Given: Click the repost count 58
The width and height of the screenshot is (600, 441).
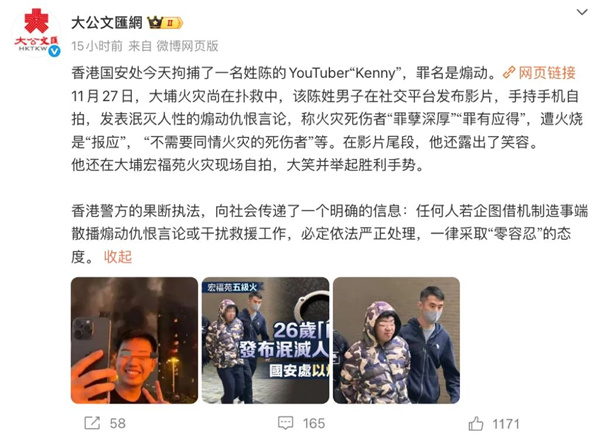Looking at the screenshot, I should click(117, 423).
